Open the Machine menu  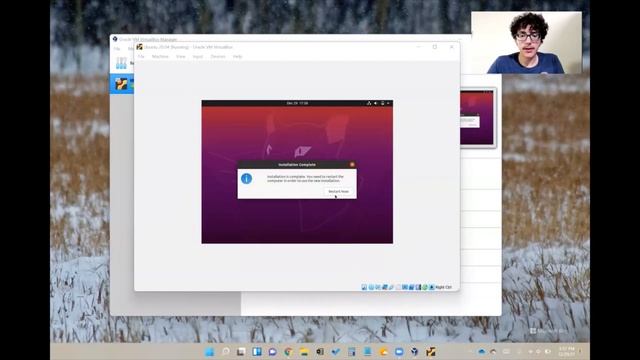tap(160, 56)
